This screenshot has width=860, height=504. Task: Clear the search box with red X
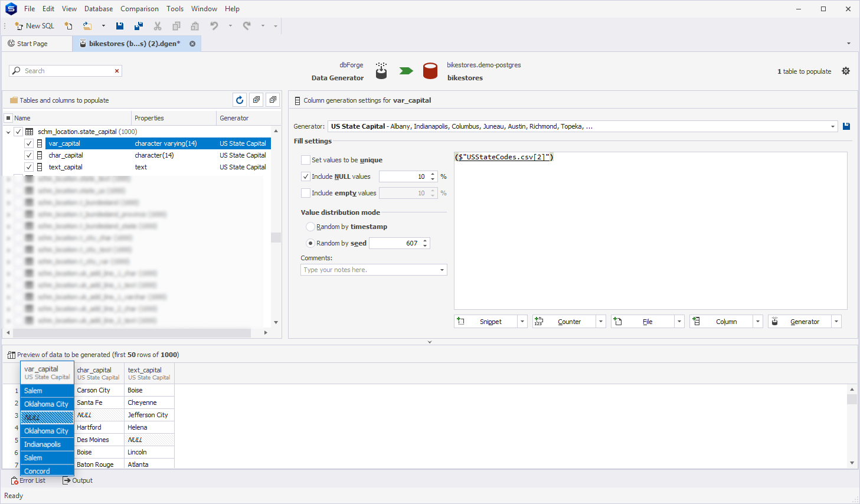click(x=117, y=71)
